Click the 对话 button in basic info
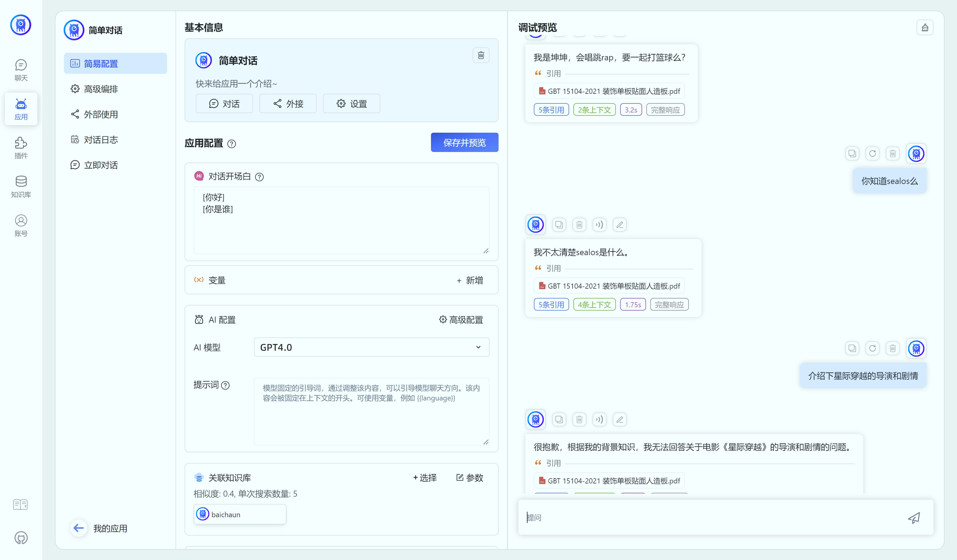This screenshot has height=560, width=957. (x=224, y=104)
